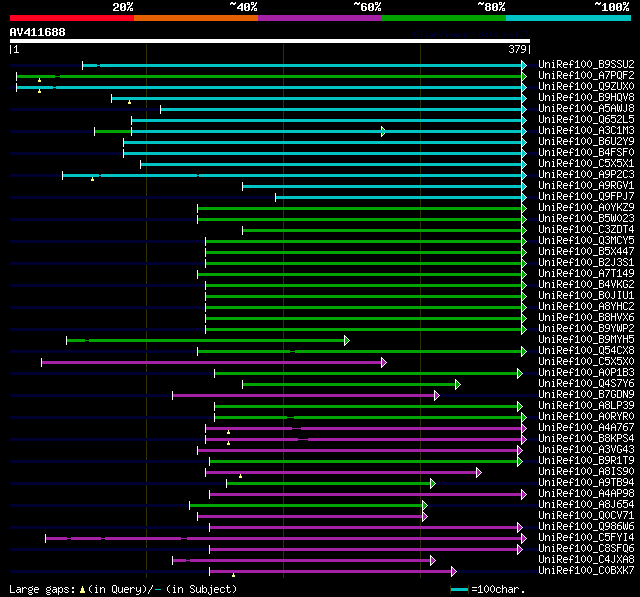Click the cyan ~100% identity legend segment

(569, 18)
